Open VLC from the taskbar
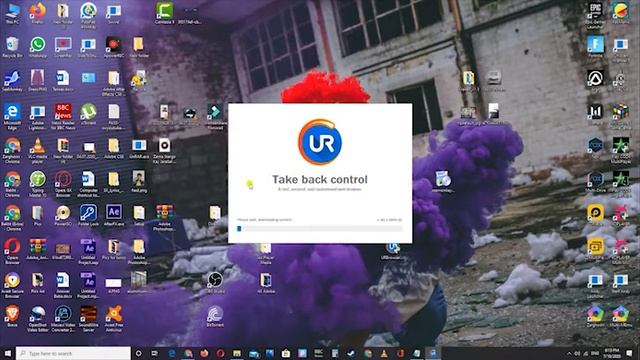 point(384,353)
